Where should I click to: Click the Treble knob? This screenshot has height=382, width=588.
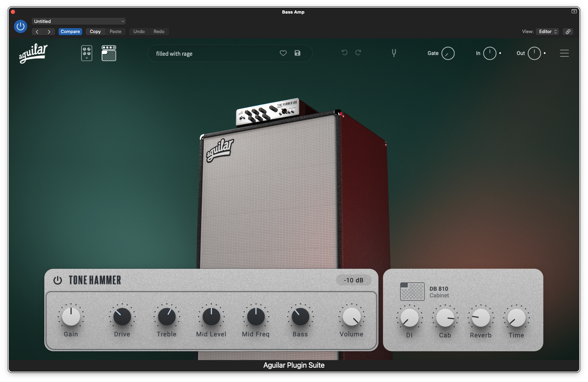pos(167,317)
